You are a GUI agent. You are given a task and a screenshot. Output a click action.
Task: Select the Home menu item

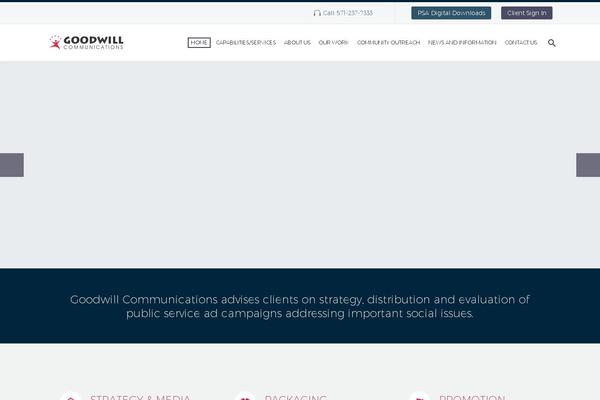coord(199,42)
